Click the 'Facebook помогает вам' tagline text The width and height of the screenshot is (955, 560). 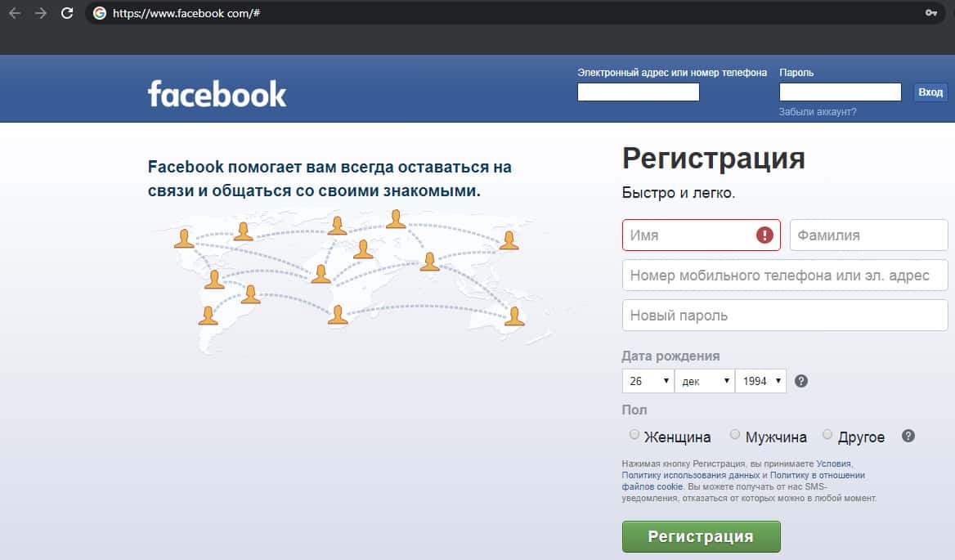pyautogui.click(x=330, y=178)
